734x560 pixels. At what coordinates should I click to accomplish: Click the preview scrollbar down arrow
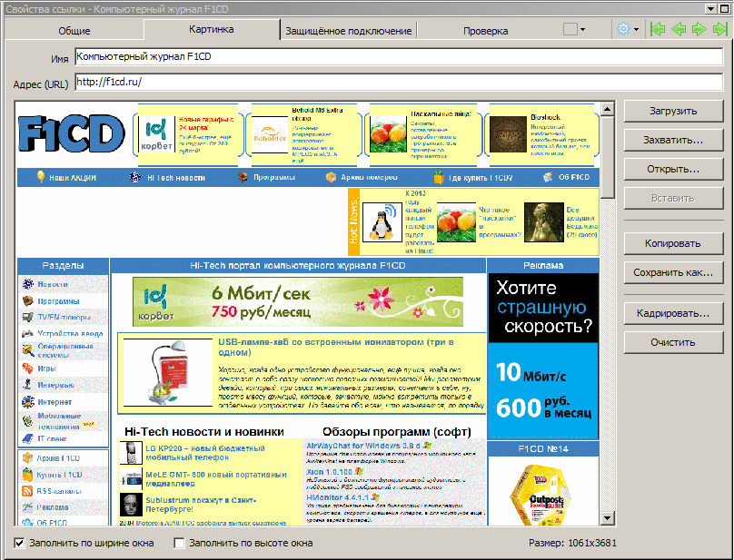(x=607, y=518)
